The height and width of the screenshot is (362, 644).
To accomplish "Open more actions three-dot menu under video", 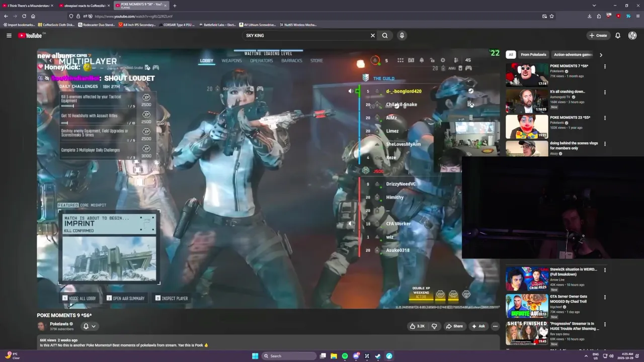I will pyautogui.click(x=495, y=326).
